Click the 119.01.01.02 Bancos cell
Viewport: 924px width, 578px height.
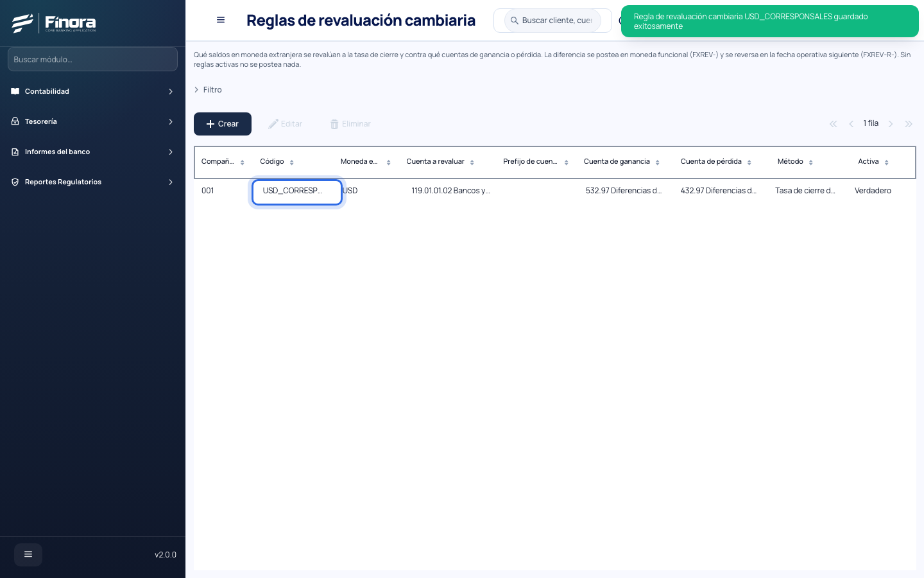[450, 191]
